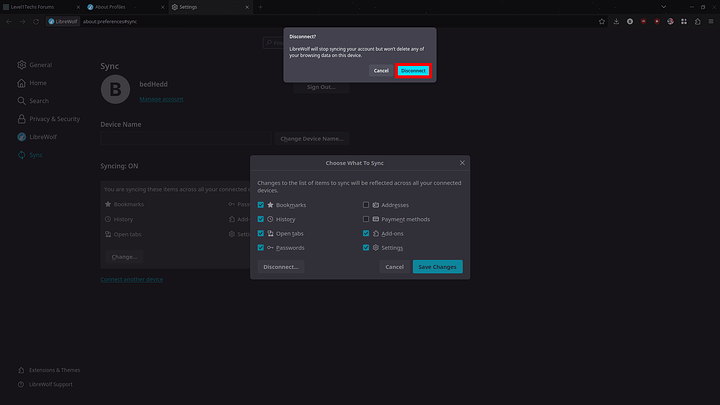Bookmark this page with star icon

602,22
